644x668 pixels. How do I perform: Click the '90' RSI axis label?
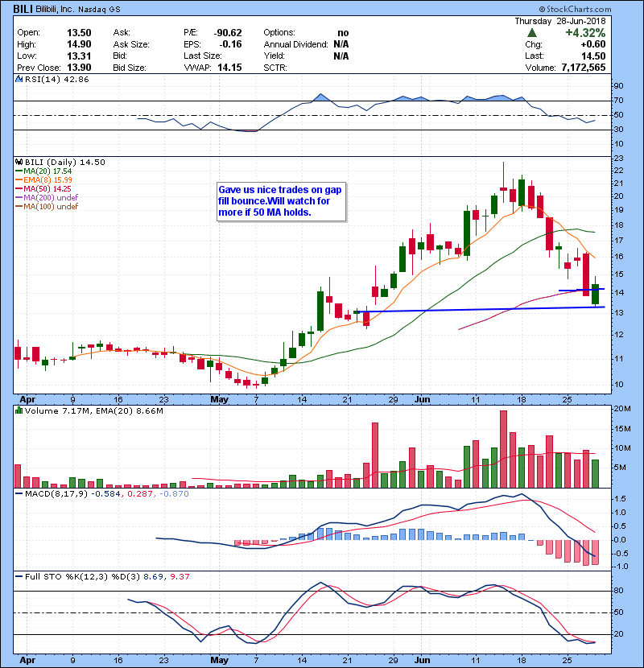[x=618, y=86]
